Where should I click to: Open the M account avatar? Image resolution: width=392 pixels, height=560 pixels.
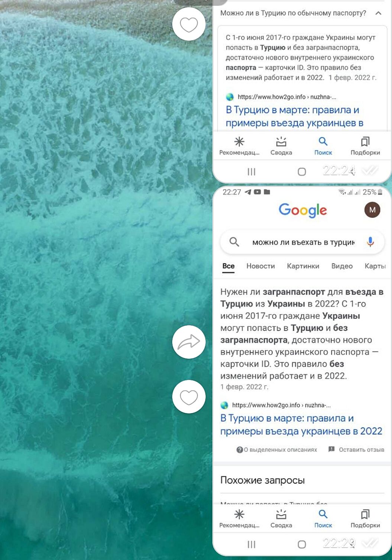pyautogui.click(x=372, y=210)
